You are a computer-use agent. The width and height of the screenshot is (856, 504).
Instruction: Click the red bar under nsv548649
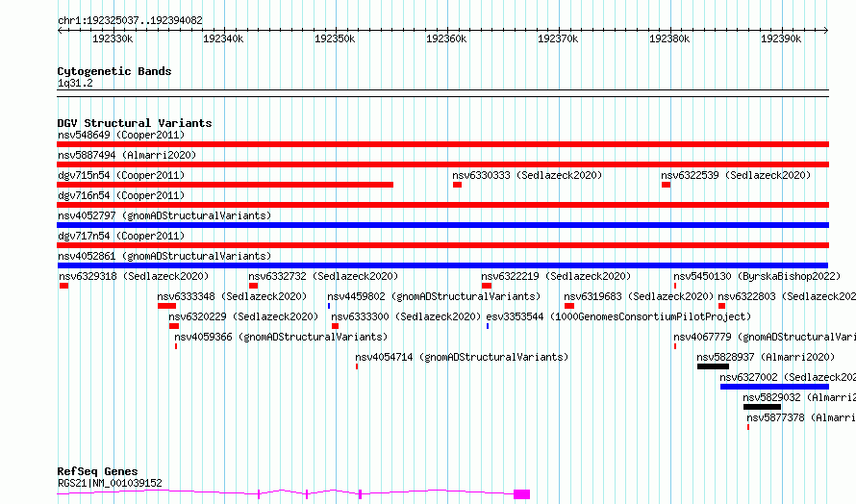pyautogui.click(x=442, y=144)
